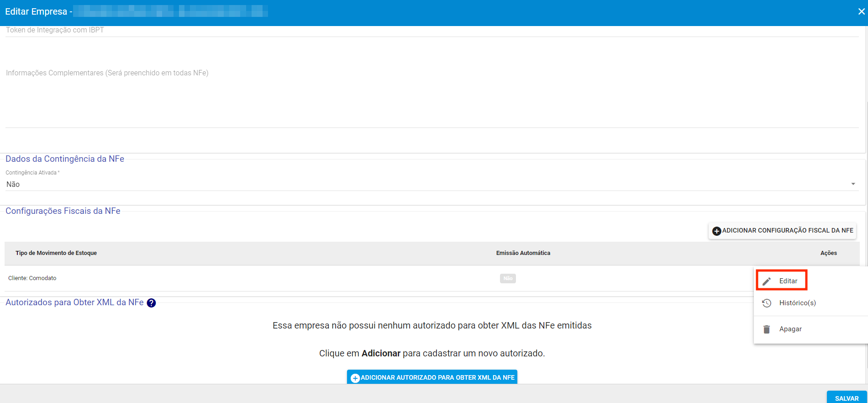Click the Tipo de Movimento de Estoque header
Screen dimensions: 868x403
(x=56, y=253)
